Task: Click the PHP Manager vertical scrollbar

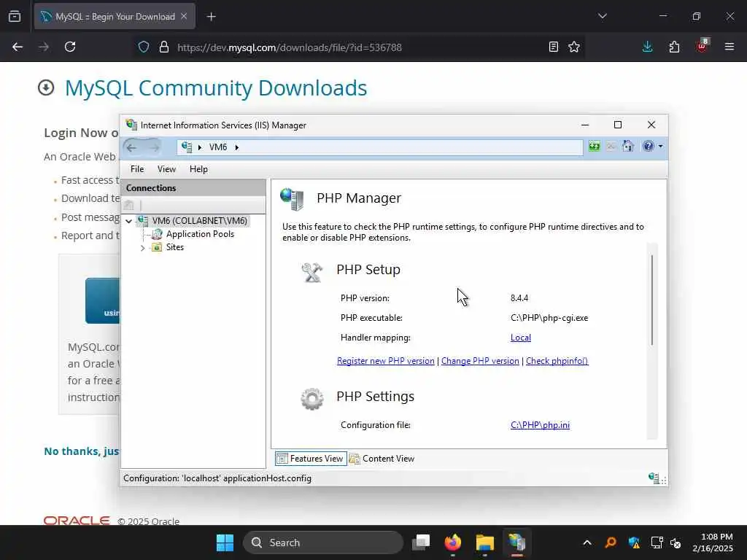Action: (x=651, y=300)
